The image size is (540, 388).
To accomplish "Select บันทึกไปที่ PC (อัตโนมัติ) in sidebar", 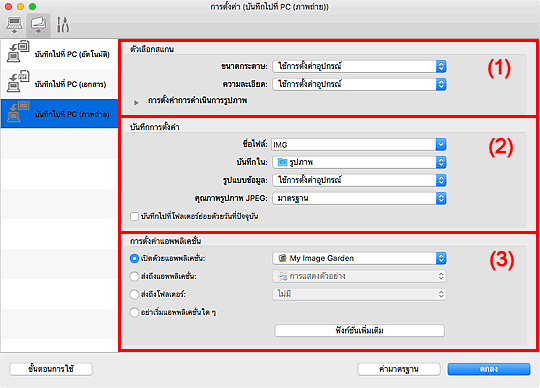I will [x=59, y=54].
